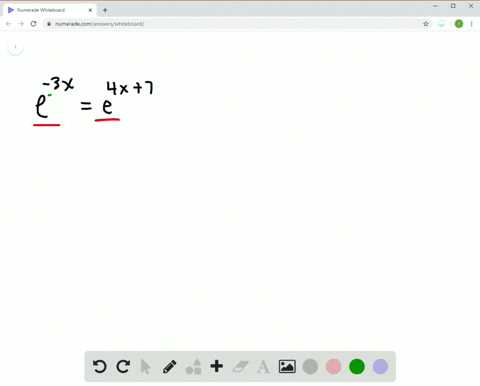This screenshot has width=480, height=386.
Task: Click the site lock icon
Action: click(x=49, y=24)
